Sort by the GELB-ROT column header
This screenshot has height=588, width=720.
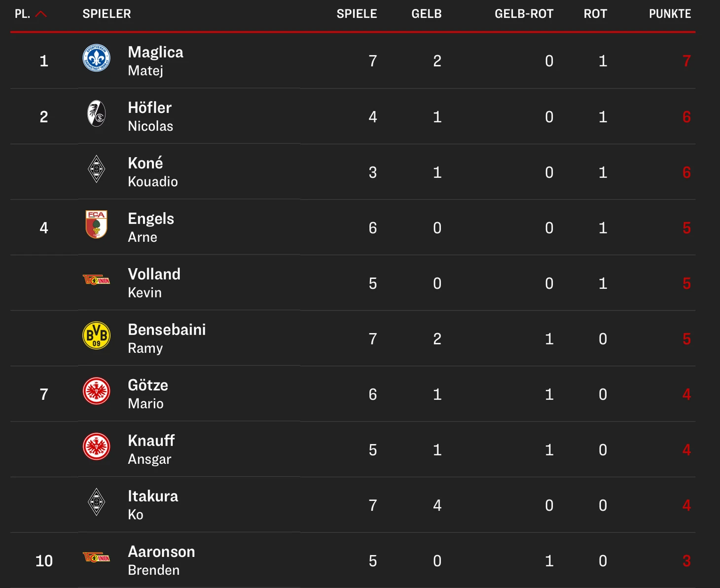click(x=524, y=14)
